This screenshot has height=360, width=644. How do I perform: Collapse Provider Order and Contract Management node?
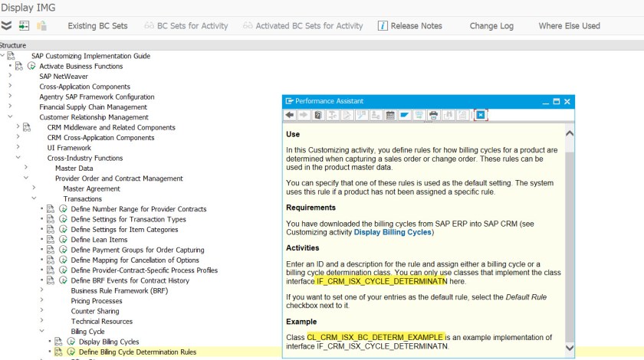(x=26, y=178)
